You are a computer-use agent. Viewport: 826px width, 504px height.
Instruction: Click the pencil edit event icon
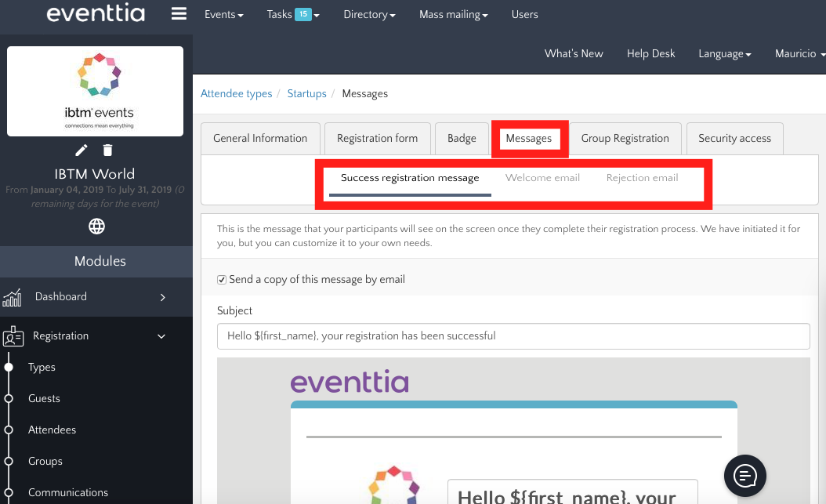tap(82, 150)
